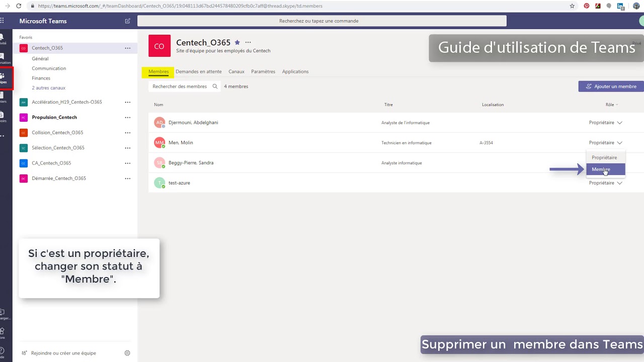Viewport: 644px width, 362px height.
Task: Open the Chrome profile avatar
Action: [636, 6]
